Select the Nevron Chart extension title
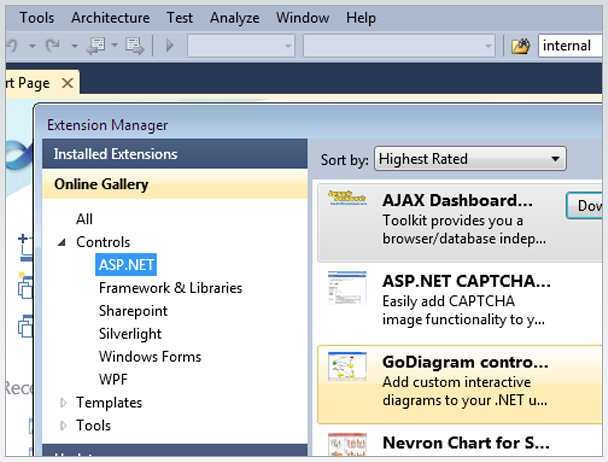This screenshot has height=462, width=608. coord(466,443)
